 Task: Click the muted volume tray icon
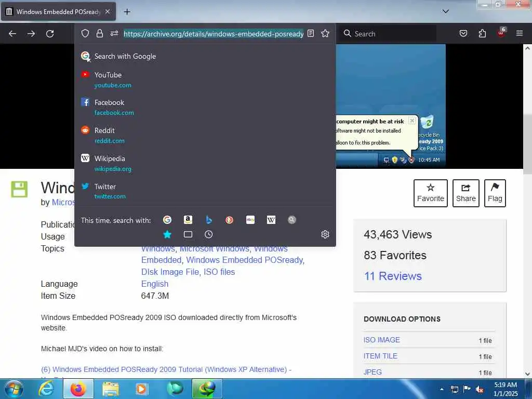[x=480, y=390]
